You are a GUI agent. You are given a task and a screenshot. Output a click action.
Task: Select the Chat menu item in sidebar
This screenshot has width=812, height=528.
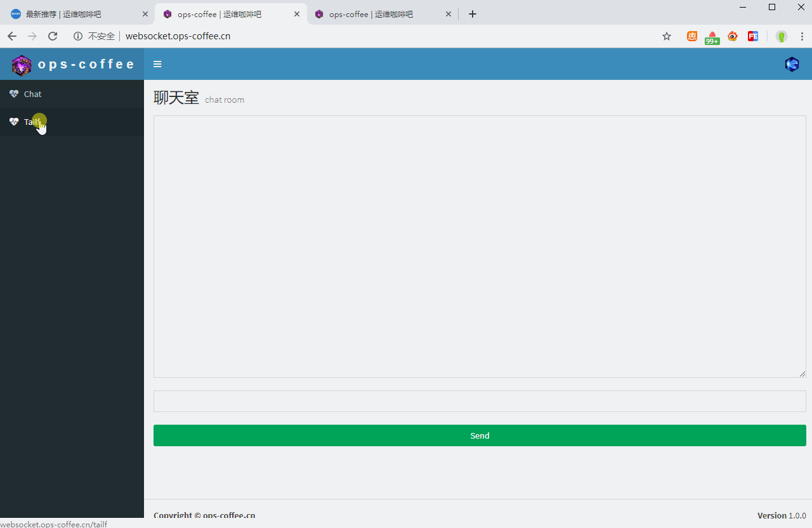click(x=32, y=93)
